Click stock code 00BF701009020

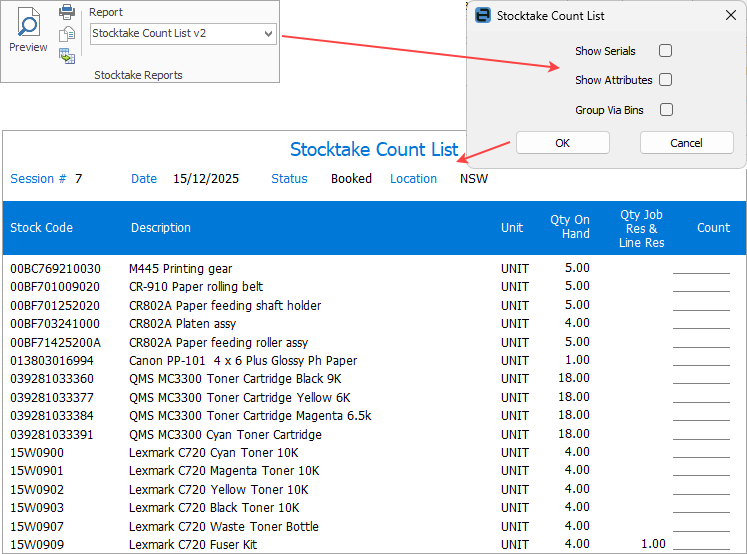tap(55, 287)
